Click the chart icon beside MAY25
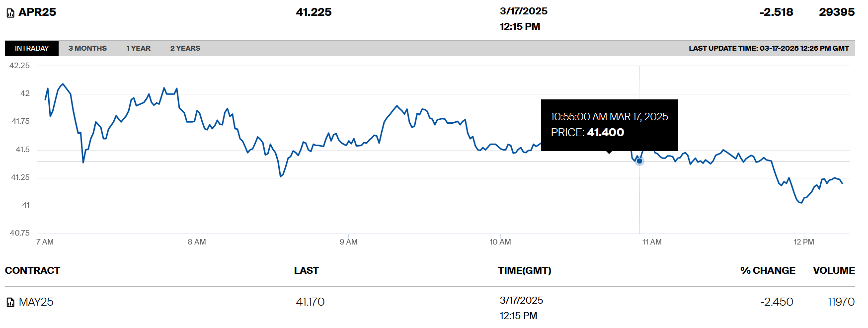The width and height of the screenshot is (868, 328). coord(10,302)
